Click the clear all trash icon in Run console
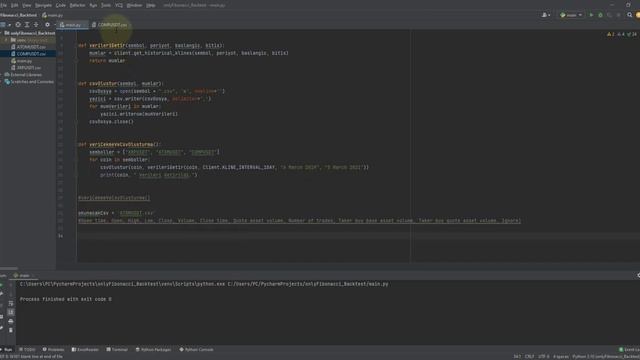 [11, 330]
